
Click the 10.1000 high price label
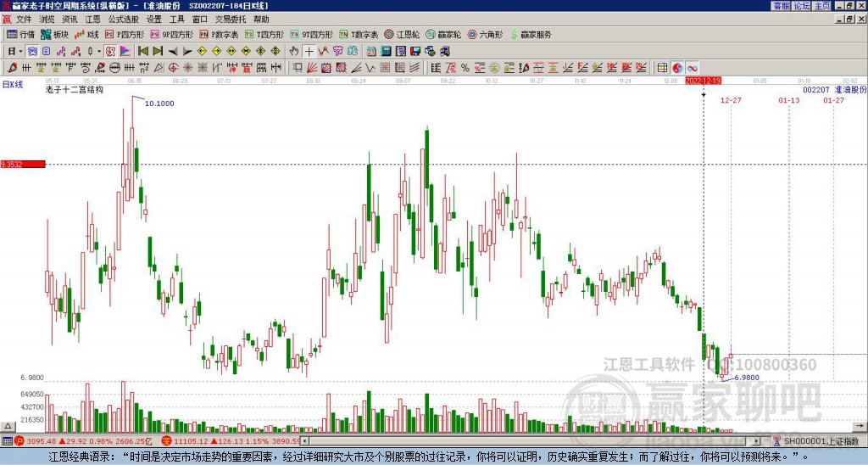[x=159, y=104]
